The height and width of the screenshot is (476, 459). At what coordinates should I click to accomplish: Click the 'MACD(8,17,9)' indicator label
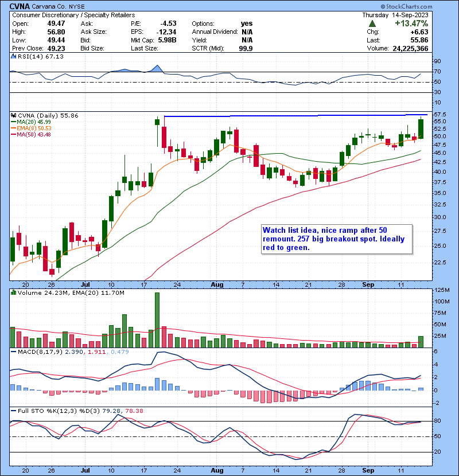[x=40, y=352]
